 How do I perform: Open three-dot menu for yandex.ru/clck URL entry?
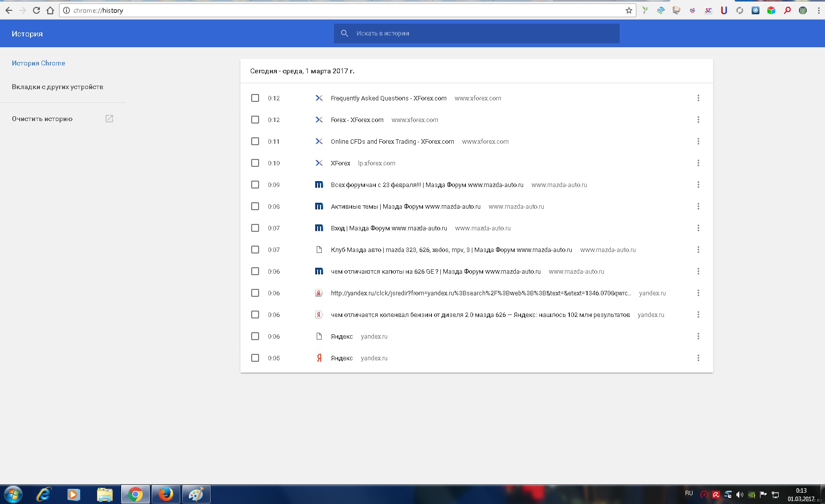[x=698, y=293]
